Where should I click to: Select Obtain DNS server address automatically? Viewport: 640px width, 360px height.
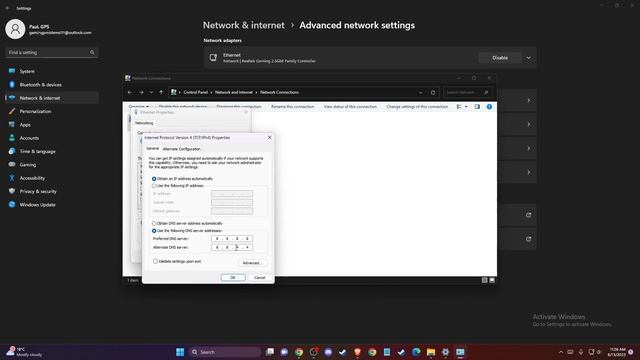(154, 224)
